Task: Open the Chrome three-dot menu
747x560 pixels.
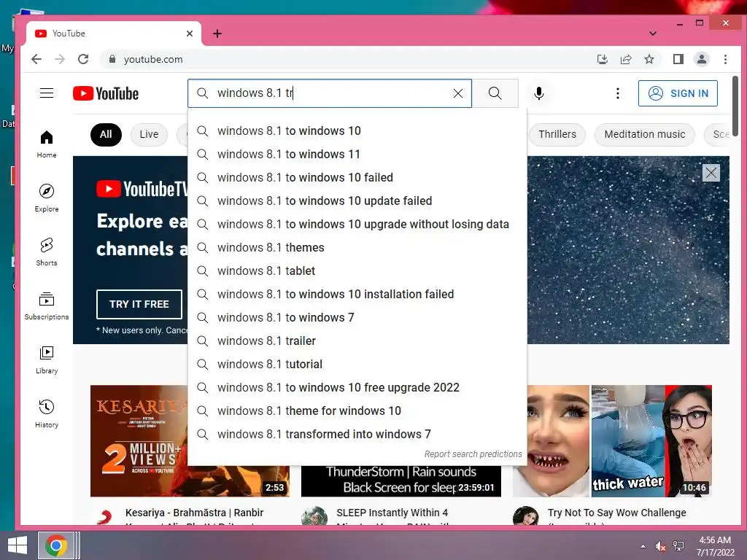Action: click(725, 59)
